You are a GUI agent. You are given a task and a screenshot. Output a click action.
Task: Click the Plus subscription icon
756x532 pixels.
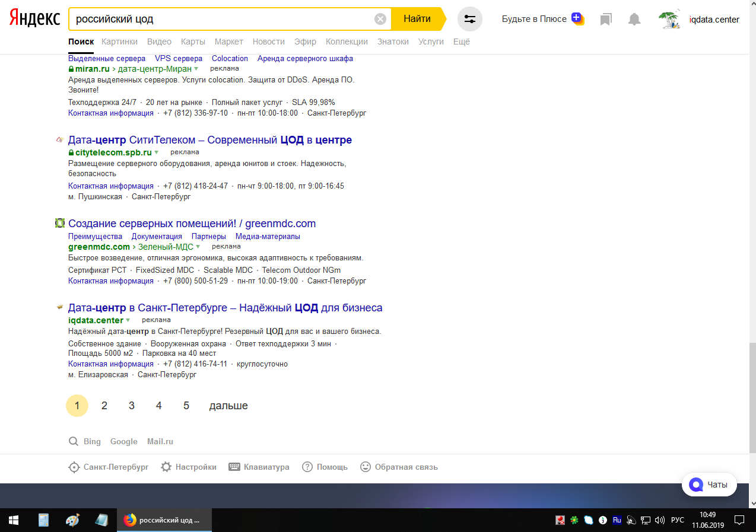pos(577,18)
